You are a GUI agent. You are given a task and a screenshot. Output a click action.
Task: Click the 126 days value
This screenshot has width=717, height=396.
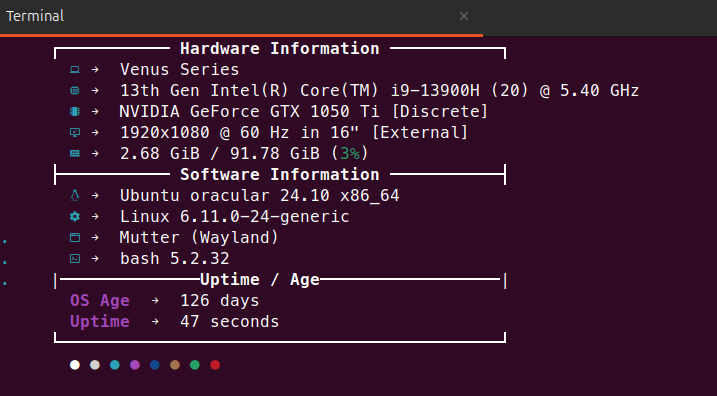click(219, 301)
